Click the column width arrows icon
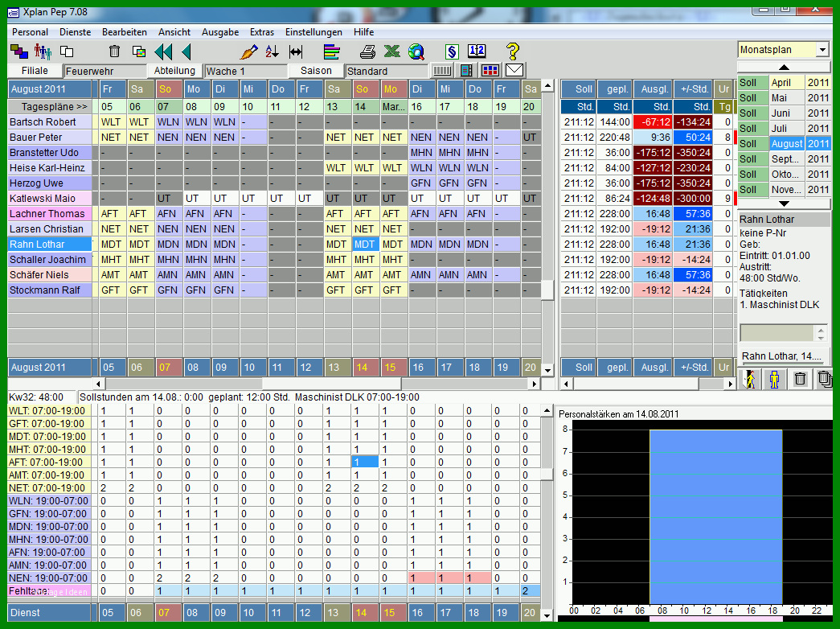 click(296, 51)
